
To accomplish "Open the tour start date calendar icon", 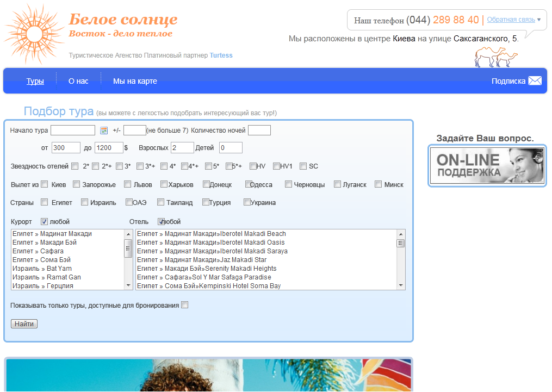I will coord(104,130).
